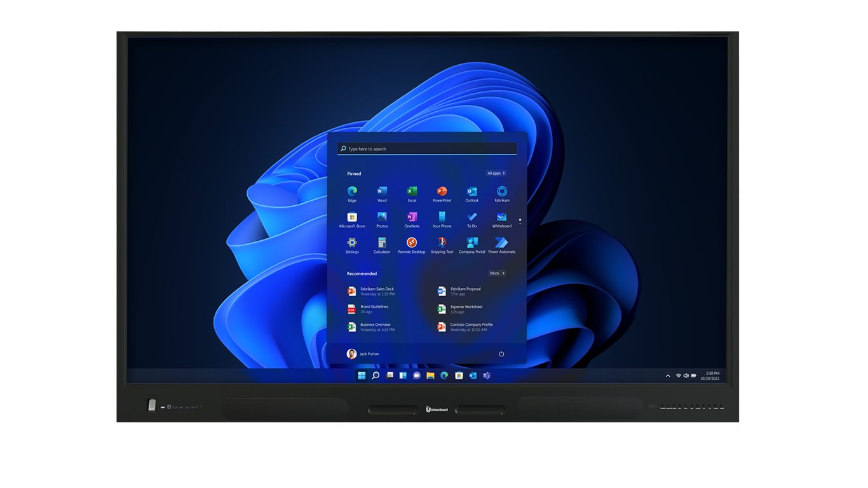Toggle Task View from the taskbar
The width and height of the screenshot is (868, 488).
pos(390,376)
